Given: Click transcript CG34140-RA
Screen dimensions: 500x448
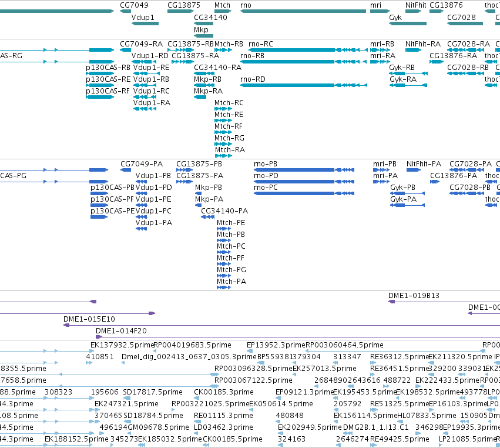Looking at the screenshot, I should [x=218, y=68].
